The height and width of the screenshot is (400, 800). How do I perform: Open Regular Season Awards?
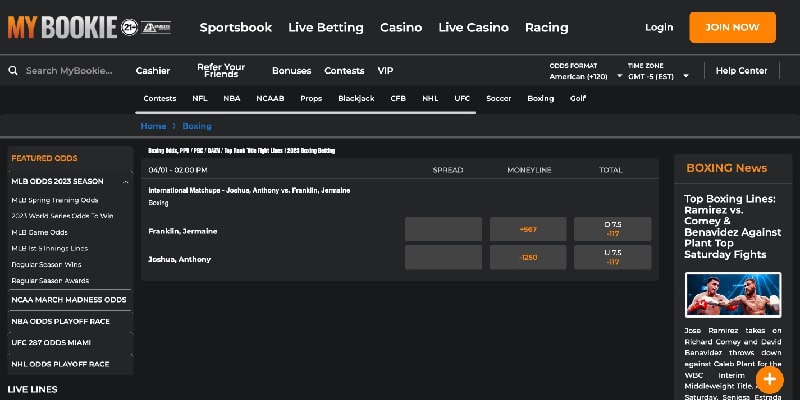pos(50,281)
